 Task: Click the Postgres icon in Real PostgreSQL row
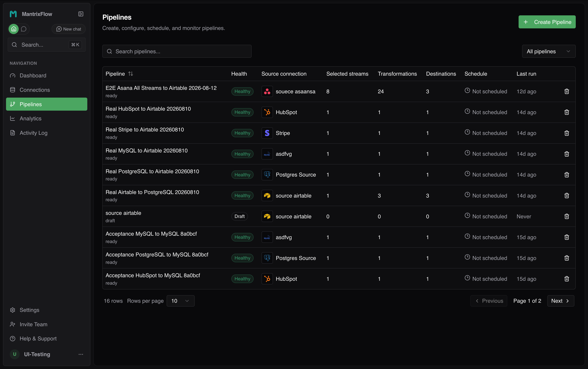pos(267,175)
